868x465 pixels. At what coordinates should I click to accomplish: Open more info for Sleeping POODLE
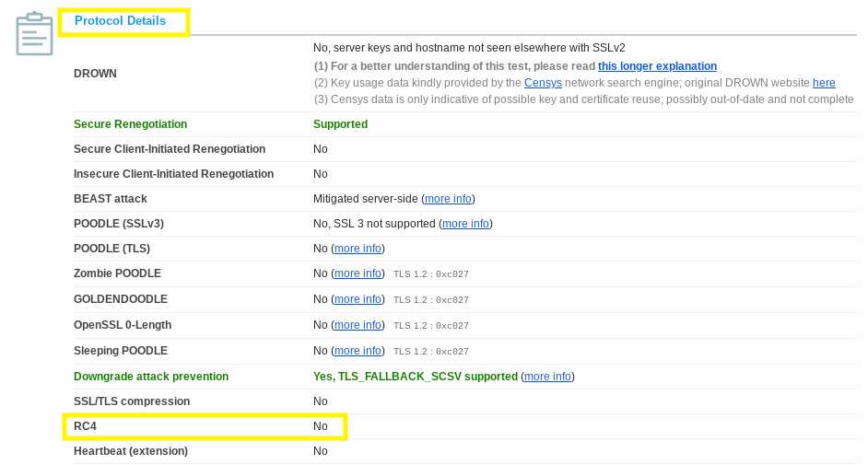358,351
